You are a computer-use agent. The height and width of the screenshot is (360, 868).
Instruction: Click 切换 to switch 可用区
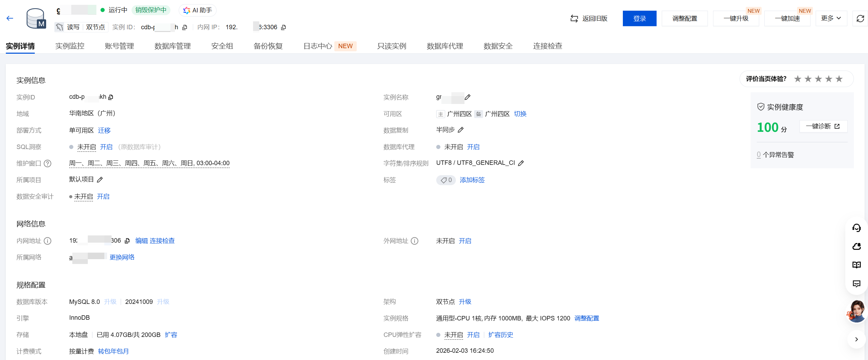coord(520,114)
